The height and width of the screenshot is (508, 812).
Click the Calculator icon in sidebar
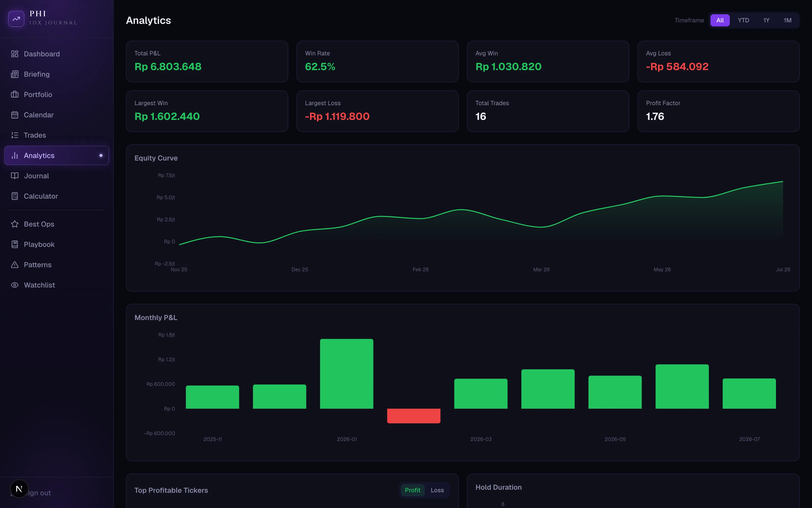[x=14, y=196]
